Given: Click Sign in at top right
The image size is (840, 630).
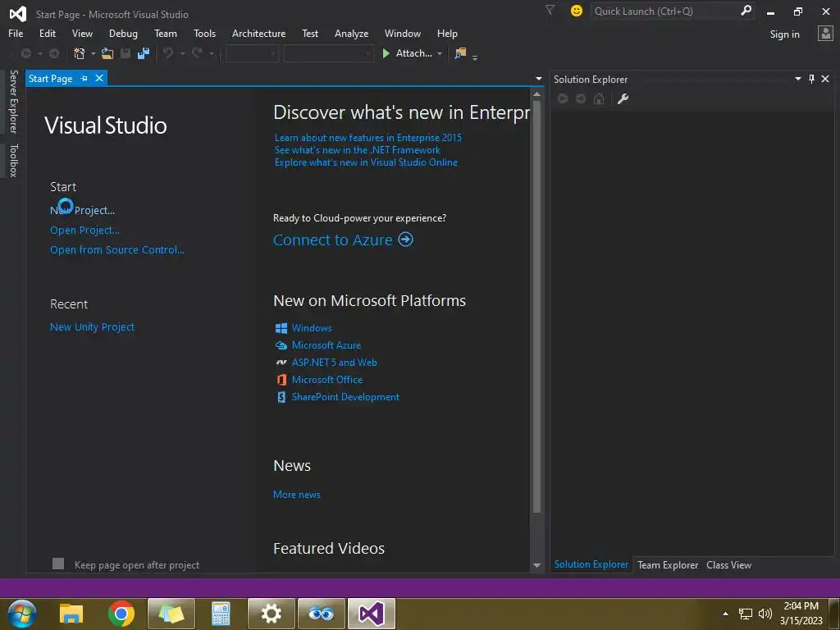Looking at the screenshot, I should tap(785, 34).
